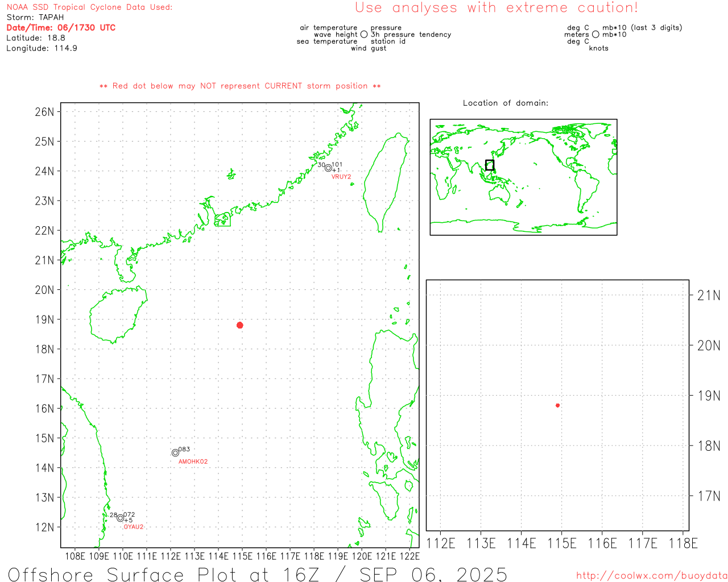
Task: Click the red storm dot on main map
Action: 240,325
